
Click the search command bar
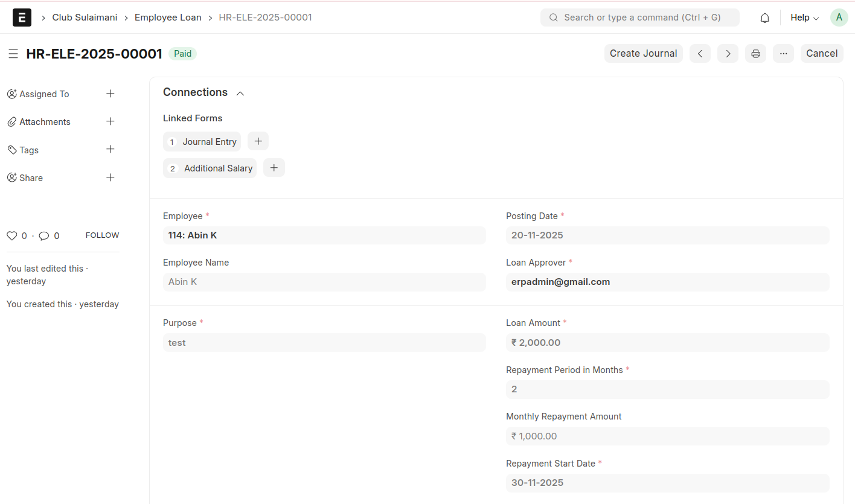(x=639, y=18)
